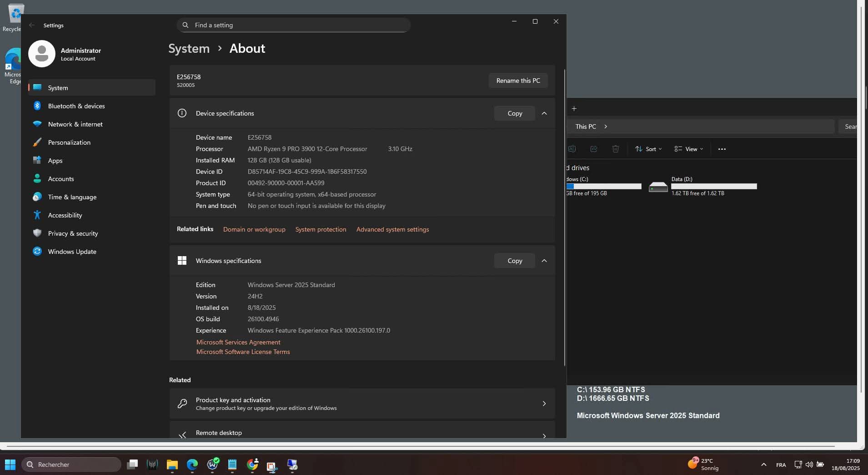
Task: Click the Settings page vertical scrollbar
Action: click(x=565, y=217)
